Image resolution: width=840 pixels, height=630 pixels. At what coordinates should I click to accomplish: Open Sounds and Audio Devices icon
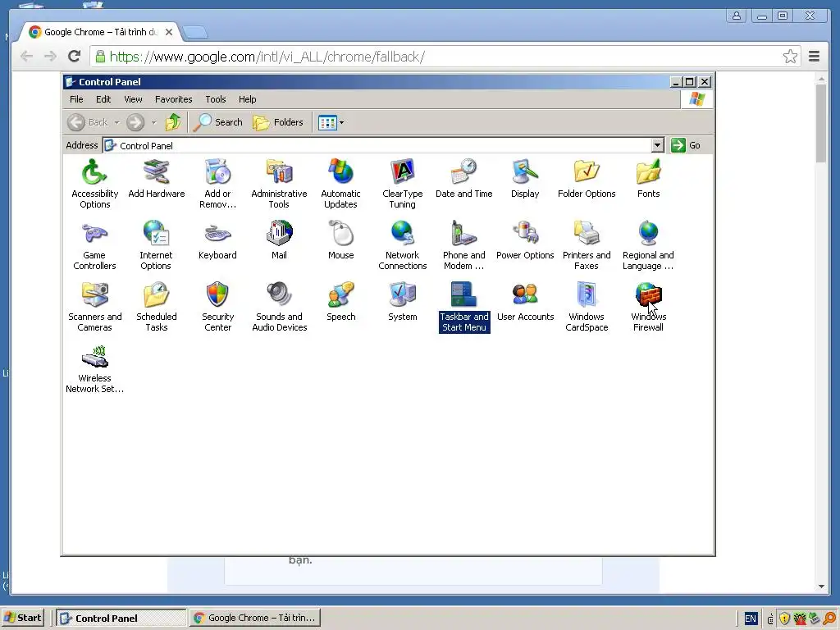(x=279, y=307)
